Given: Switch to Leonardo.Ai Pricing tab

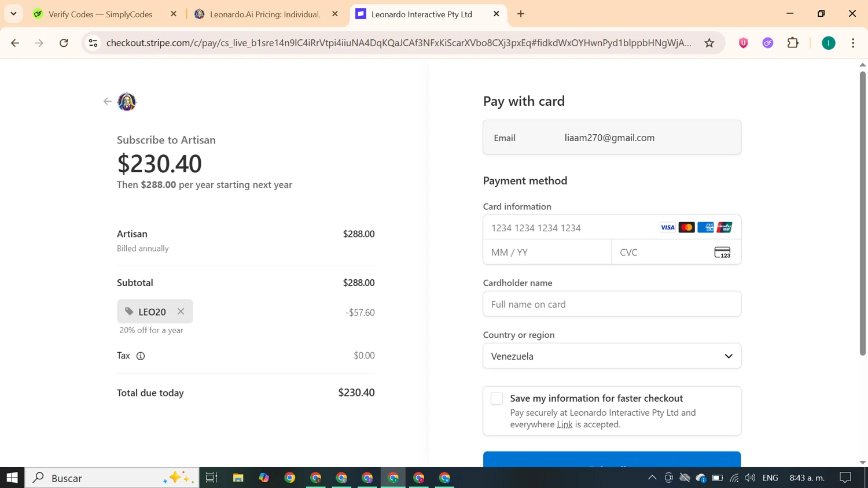Looking at the screenshot, I should (x=264, y=14).
